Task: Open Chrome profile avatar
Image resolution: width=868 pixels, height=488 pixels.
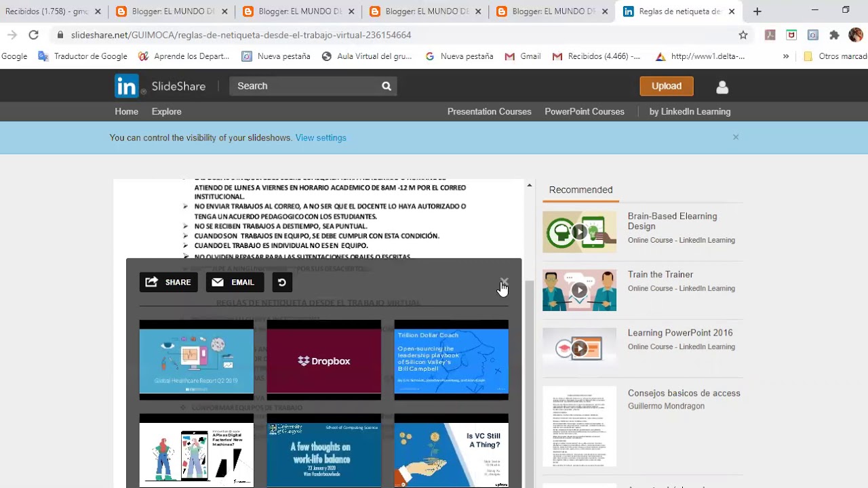Action: coord(856,35)
